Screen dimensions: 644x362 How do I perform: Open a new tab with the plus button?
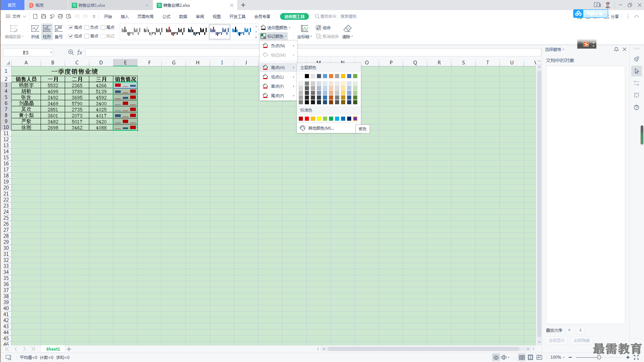tap(243, 5)
